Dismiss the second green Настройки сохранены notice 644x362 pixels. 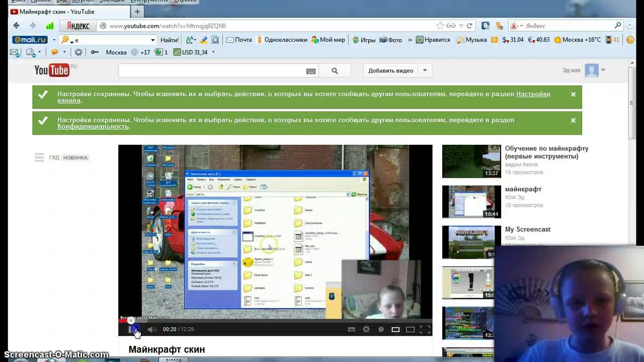coord(573,120)
